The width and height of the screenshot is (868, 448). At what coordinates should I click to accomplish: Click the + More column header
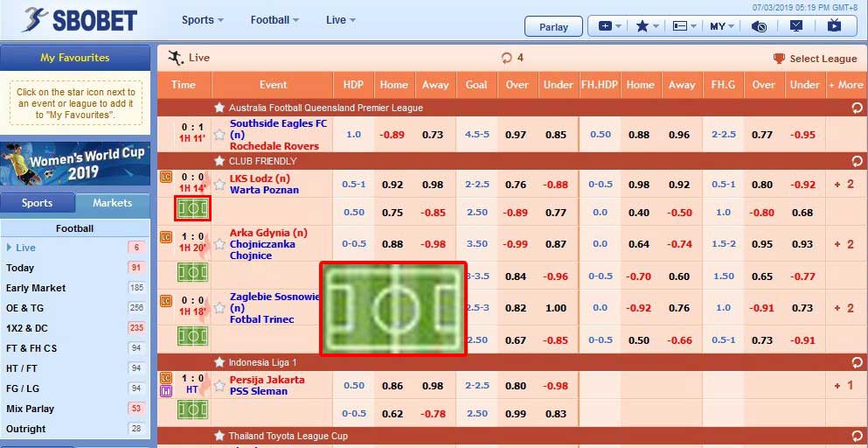click(846, 85)
